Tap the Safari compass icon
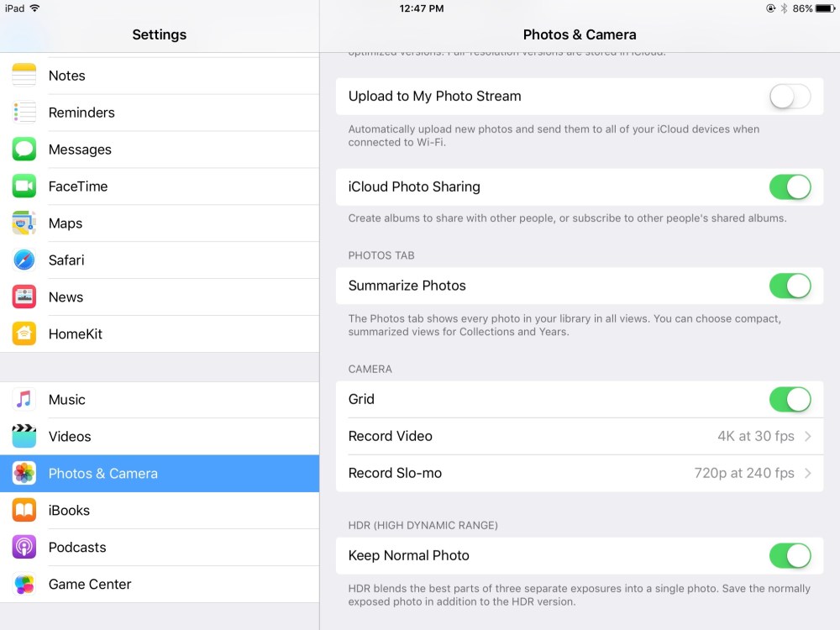The height and width of the screenshot is (630, 840). coord(24,260)
